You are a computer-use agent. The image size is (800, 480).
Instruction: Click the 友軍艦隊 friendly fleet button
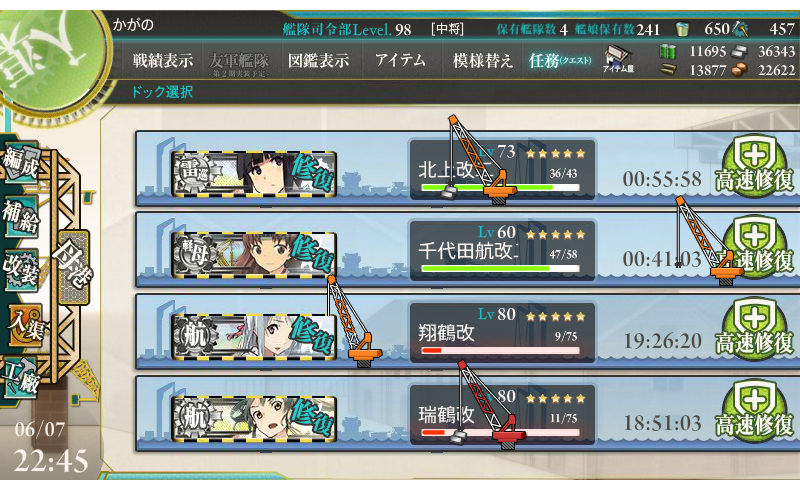(x=239, y=63)
